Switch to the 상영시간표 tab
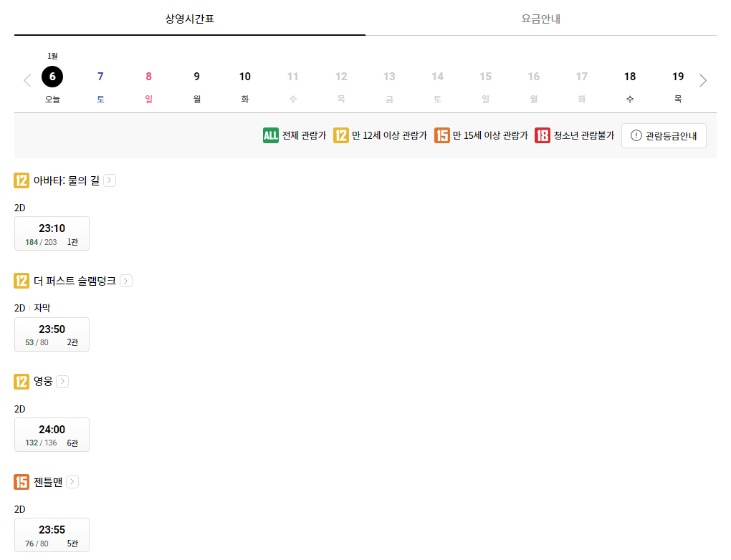 (189, 19)
